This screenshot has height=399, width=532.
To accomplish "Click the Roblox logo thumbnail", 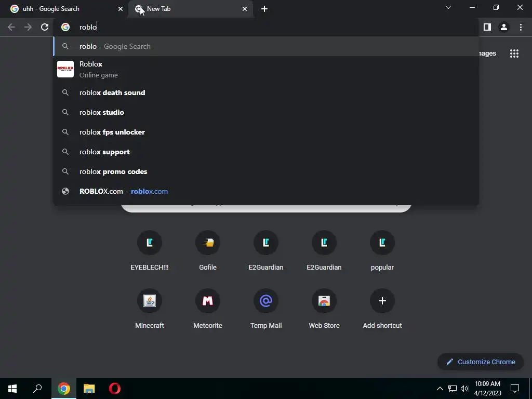I will [65, 69].
